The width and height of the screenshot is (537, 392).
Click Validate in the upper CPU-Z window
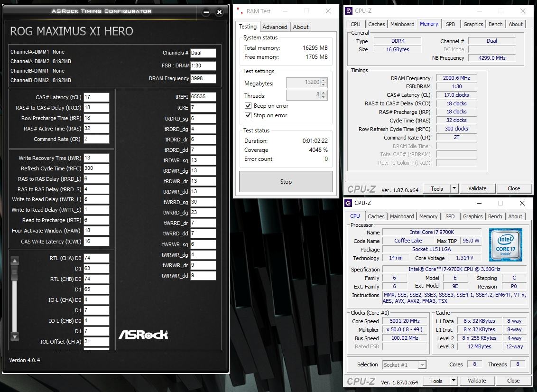[477, 188]
